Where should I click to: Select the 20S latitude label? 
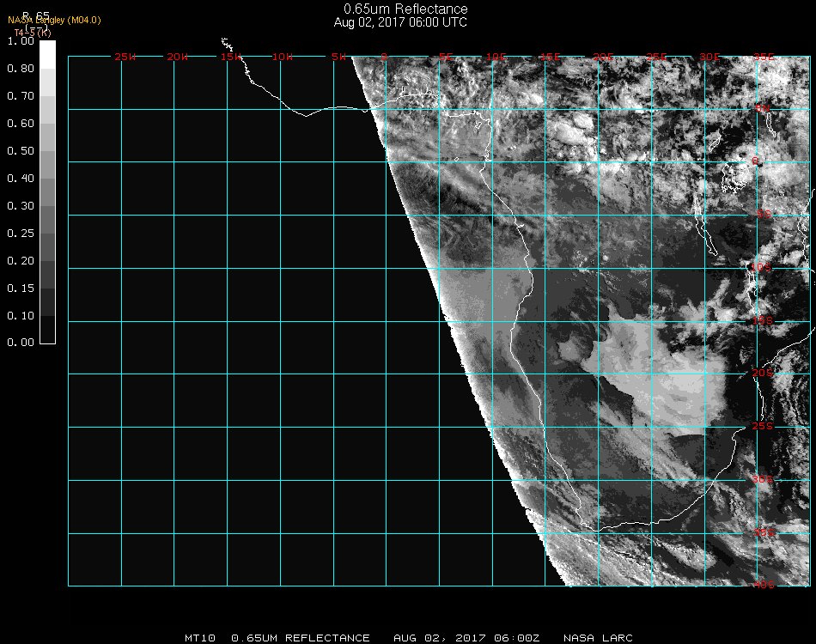pyautogui.click(x=763, y=373)
